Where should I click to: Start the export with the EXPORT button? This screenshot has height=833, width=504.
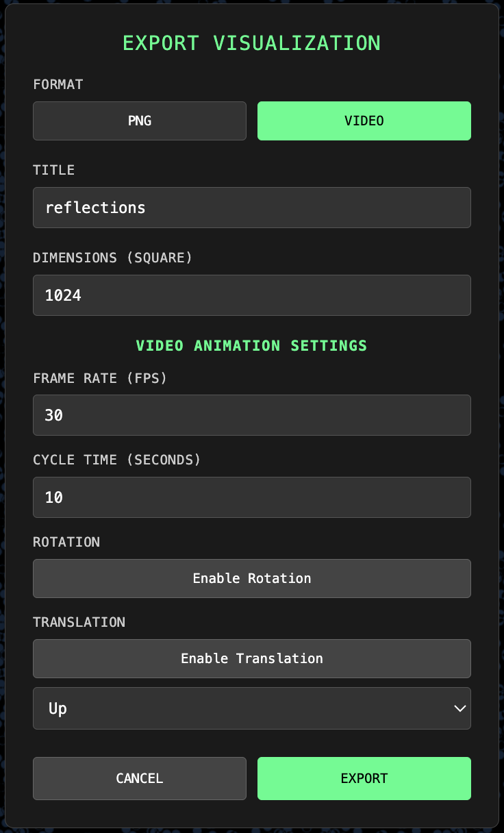click(364, 778)
